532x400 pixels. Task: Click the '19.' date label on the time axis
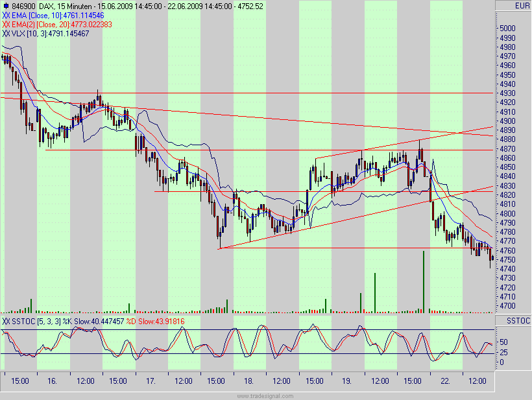tap(346, 381)
